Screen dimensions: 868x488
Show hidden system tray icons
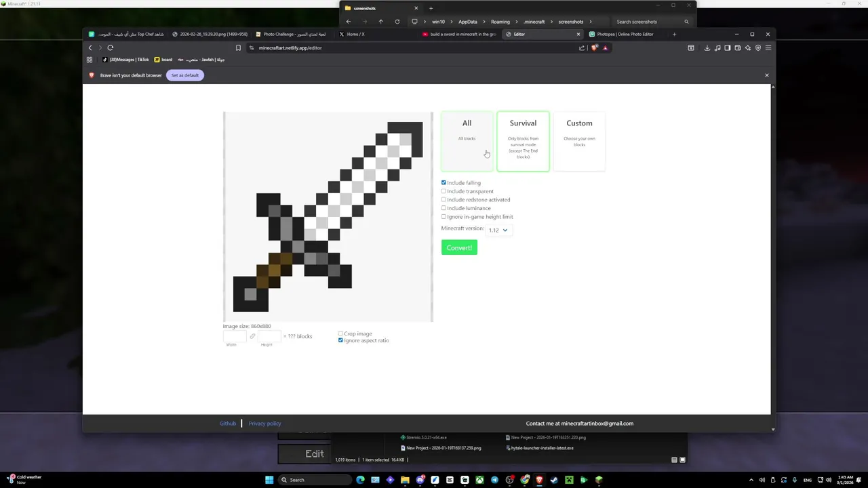(751, 480)
